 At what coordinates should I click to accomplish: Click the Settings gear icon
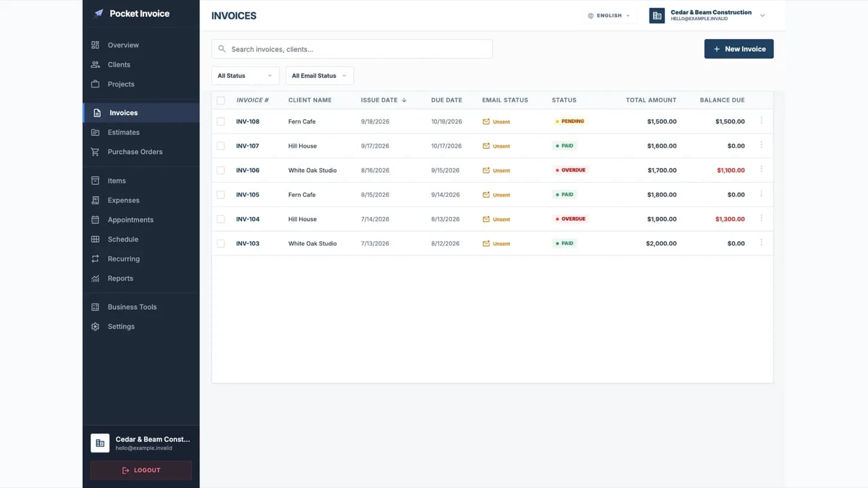pyautogui.click(x=95, y=327)
